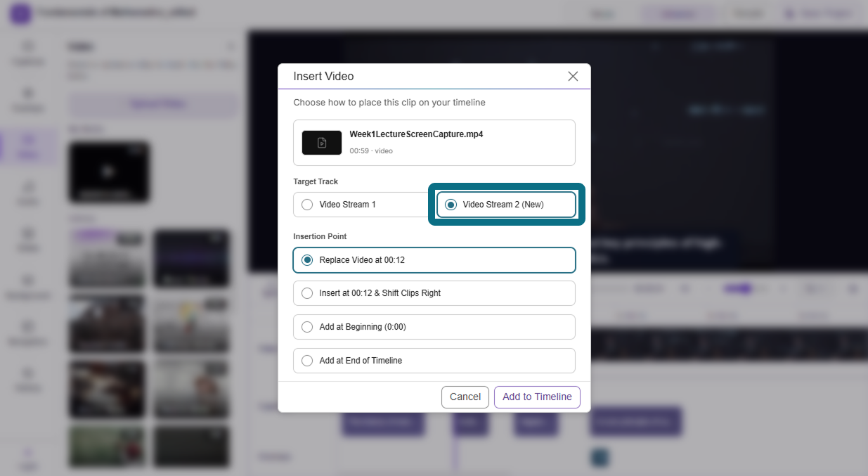Click the purple Upload button in the media panel

tap(153, 104)
